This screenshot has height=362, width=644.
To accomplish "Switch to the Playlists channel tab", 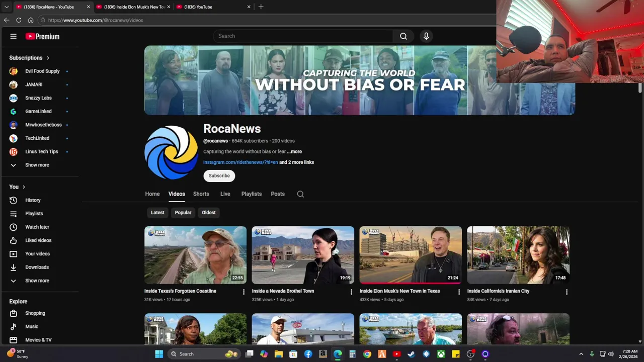I will [x=251, y=194].
